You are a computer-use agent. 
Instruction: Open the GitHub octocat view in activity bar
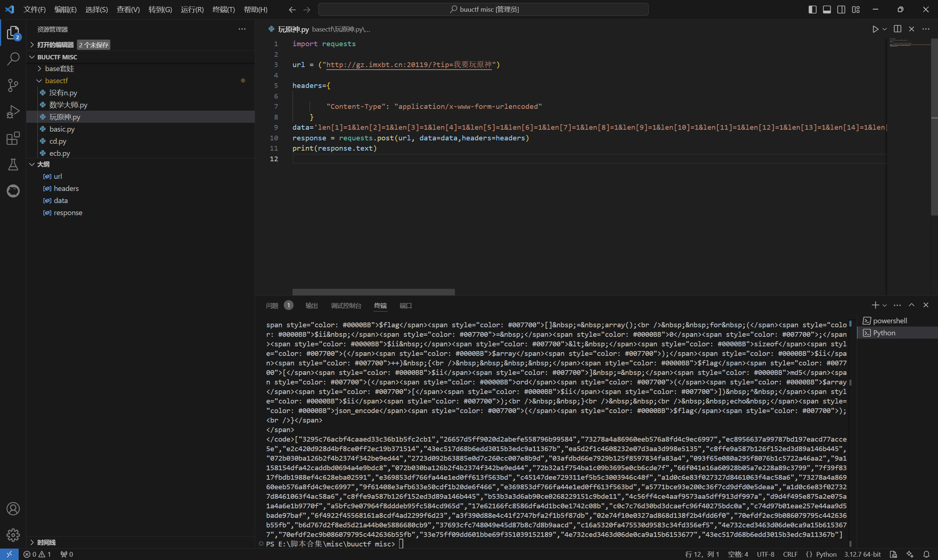[x=13, y=191]
